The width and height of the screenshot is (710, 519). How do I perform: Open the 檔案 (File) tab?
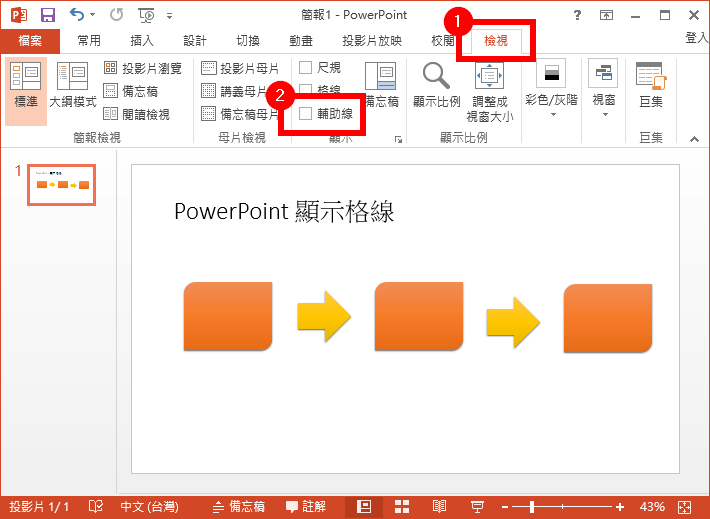tap(30, 41)
